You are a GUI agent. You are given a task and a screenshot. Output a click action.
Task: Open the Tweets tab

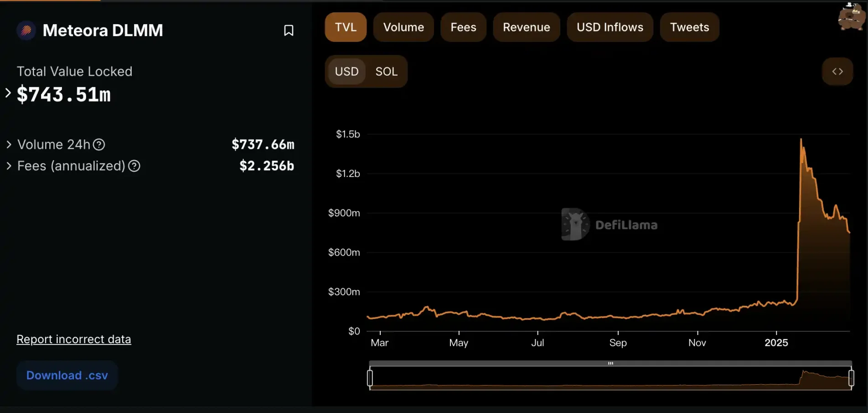tap(689, 27)
